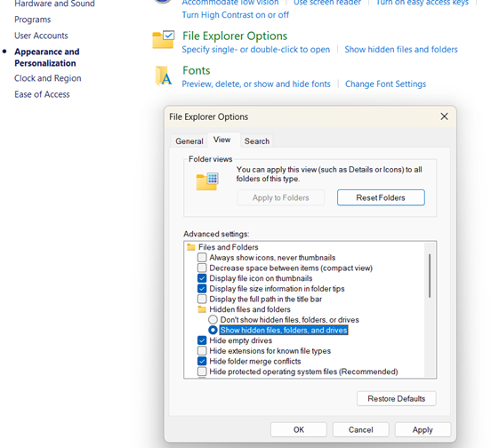The image size is (491, 448).
Task: Click the Hidden files and folders folder icon
Action: [202, 309]
